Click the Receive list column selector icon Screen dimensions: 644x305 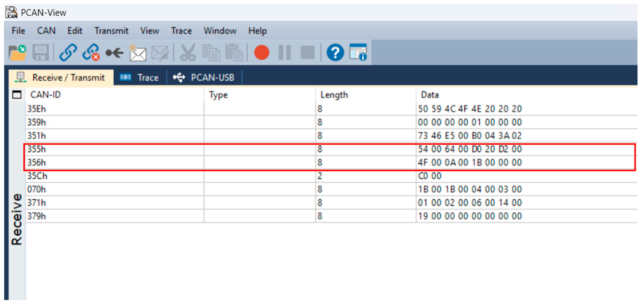pos(17,95)
